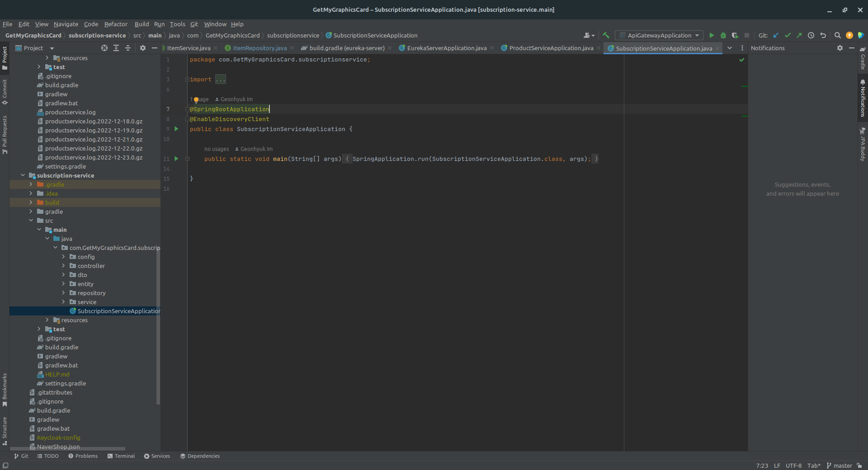
Task: Open the Refactor menu
Action: point(116,24)
